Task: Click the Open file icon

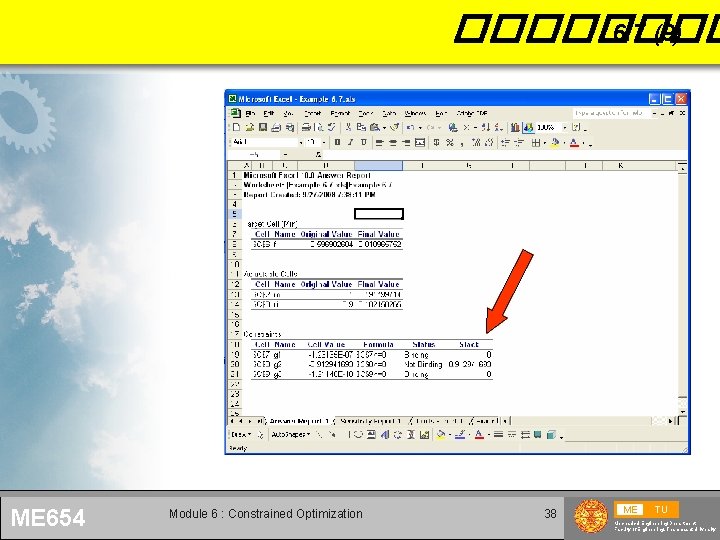Action: pos(249,128)
